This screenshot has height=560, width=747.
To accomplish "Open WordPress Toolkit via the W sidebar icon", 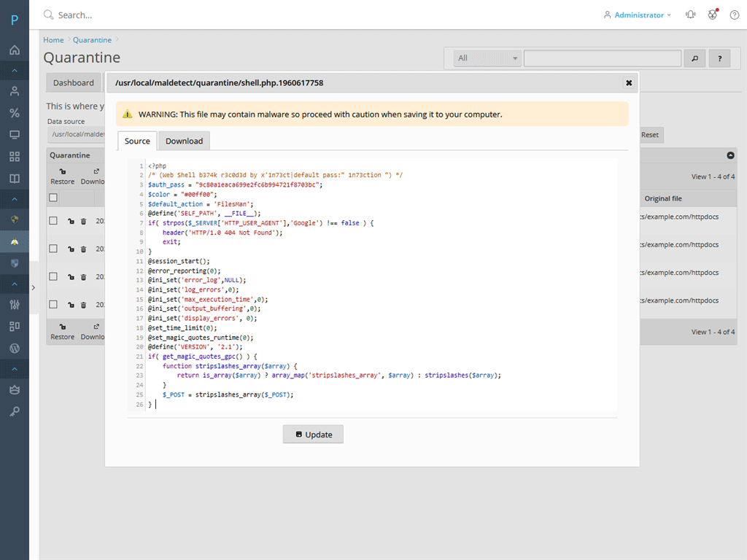I will coord(15,348).
